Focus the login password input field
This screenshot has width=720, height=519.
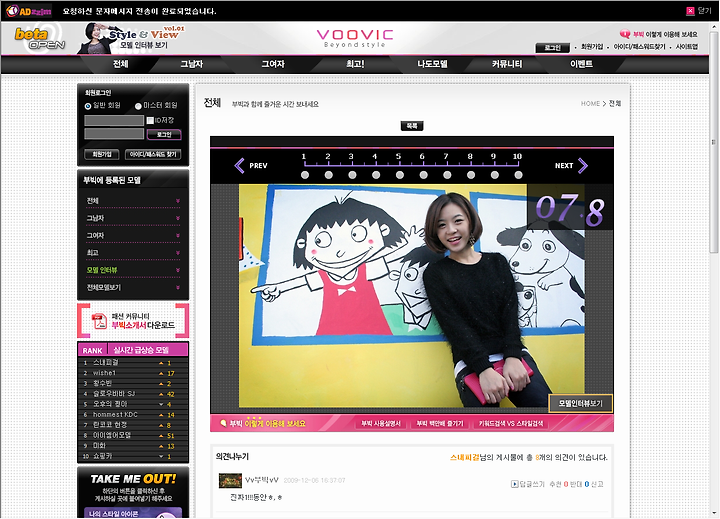pyautogui.click(x=114, y=134)
